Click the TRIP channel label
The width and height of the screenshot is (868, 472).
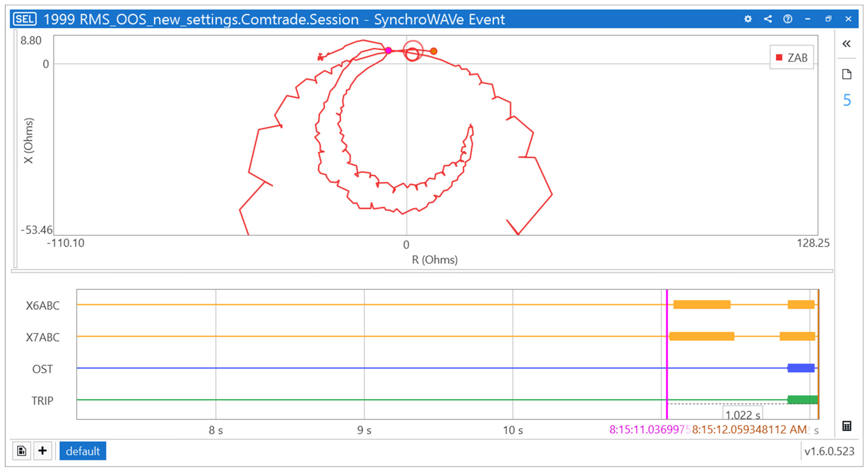pos(43,400)
